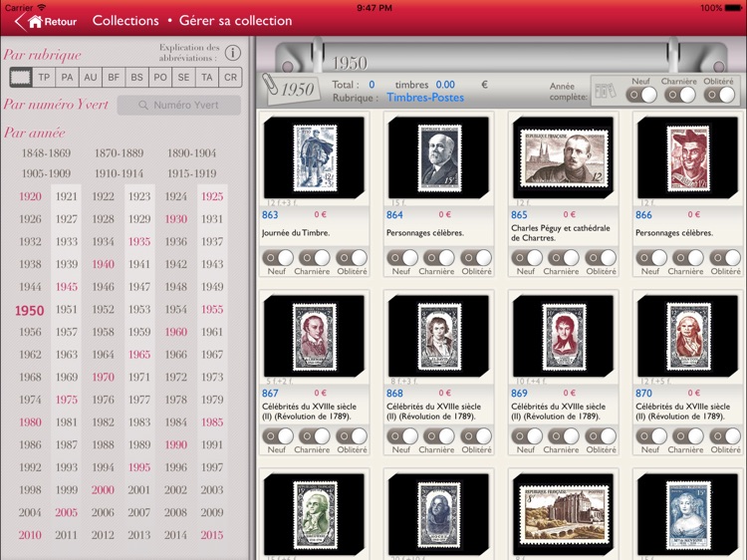
Task: Select the PA rubrique tab
Action: [67, 77]
